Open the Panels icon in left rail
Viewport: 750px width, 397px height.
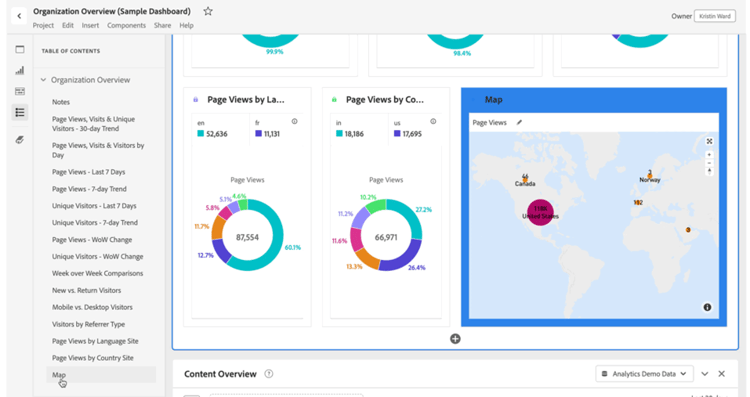coord(20,49)
